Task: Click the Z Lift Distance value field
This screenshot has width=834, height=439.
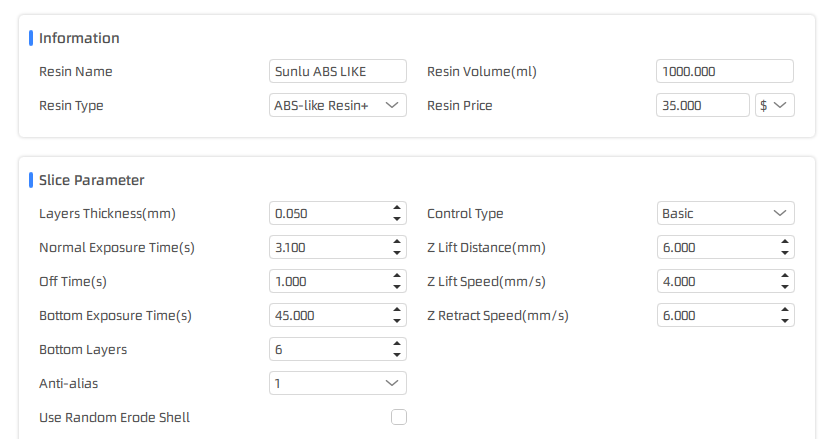Action: pyautogui.click(x=718, y=247)
